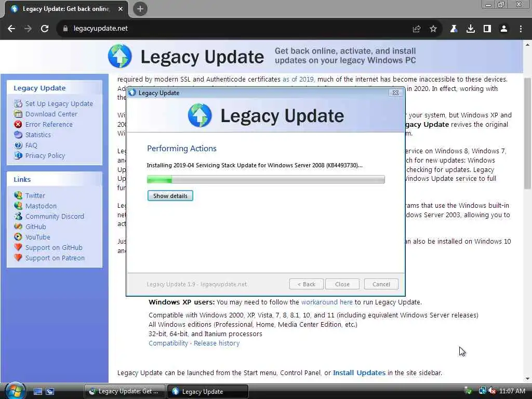Select the Legacy Update: Get back online tab
The image size is (532, 399).
click(x=66, y=9)
